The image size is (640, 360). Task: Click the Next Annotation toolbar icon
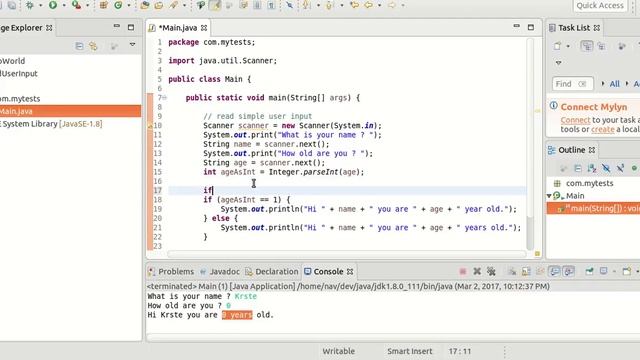pos(307,5)
